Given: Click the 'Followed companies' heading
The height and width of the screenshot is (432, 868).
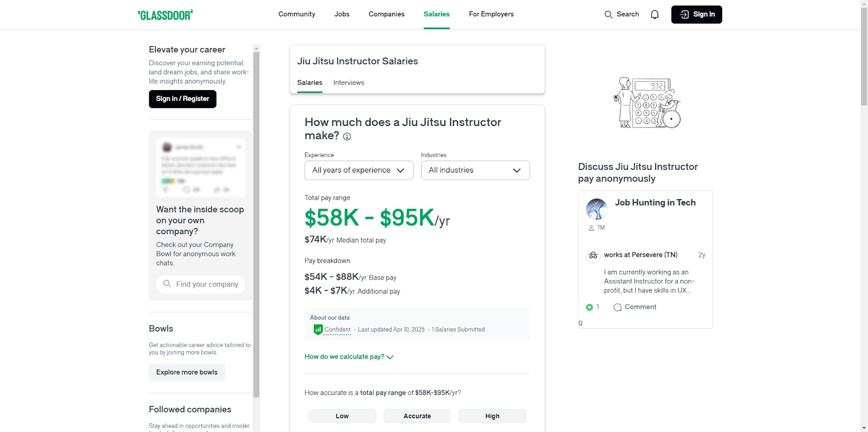Looking at the screenshot, I should [190, 409].
